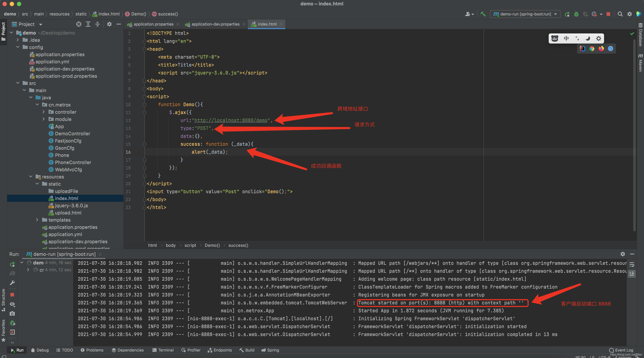Open the Endpoints tool window tab
The height and width of the screenshot is (358, 644).
pyautogui.click(x=219, y=350)
